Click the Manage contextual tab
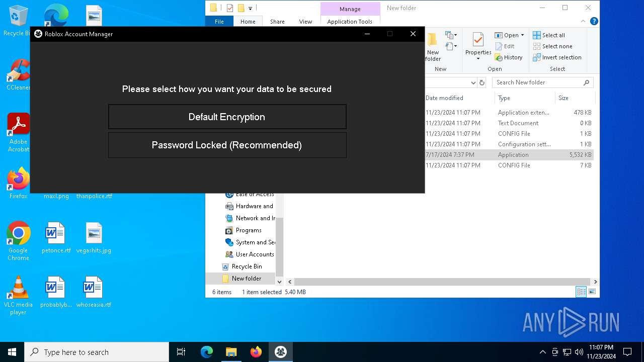The image size is (644, 362). click(x=350, y=9)
